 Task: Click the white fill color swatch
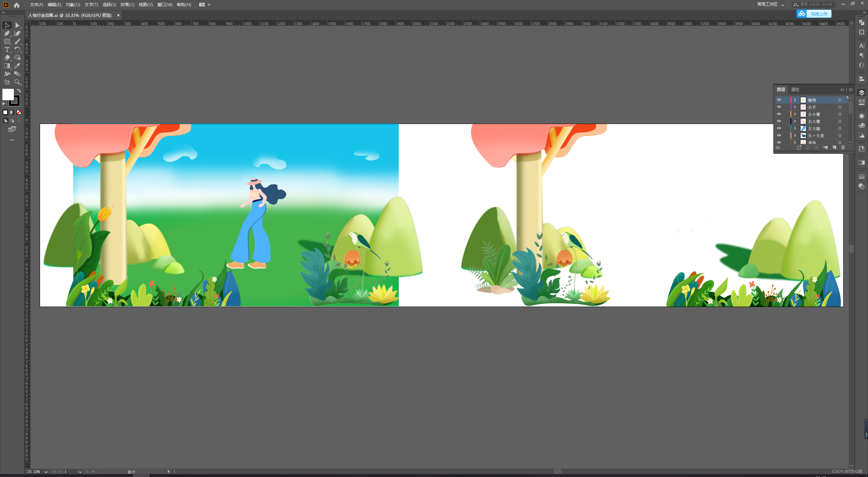[8, 94]
